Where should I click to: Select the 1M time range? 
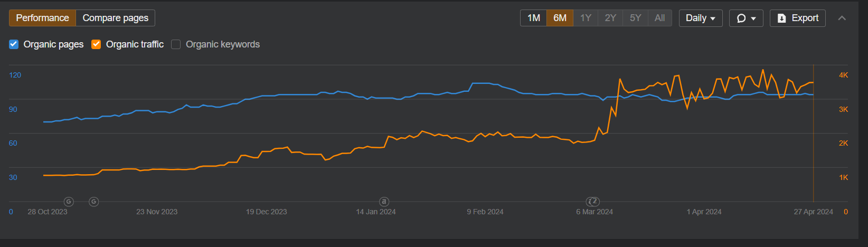(533, 18)
